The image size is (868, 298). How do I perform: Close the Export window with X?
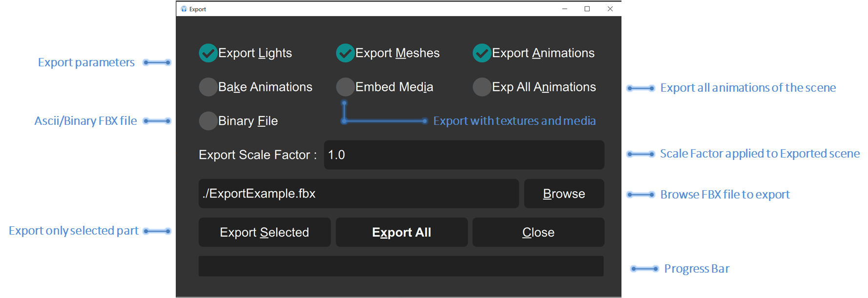[x=610, y=9]
